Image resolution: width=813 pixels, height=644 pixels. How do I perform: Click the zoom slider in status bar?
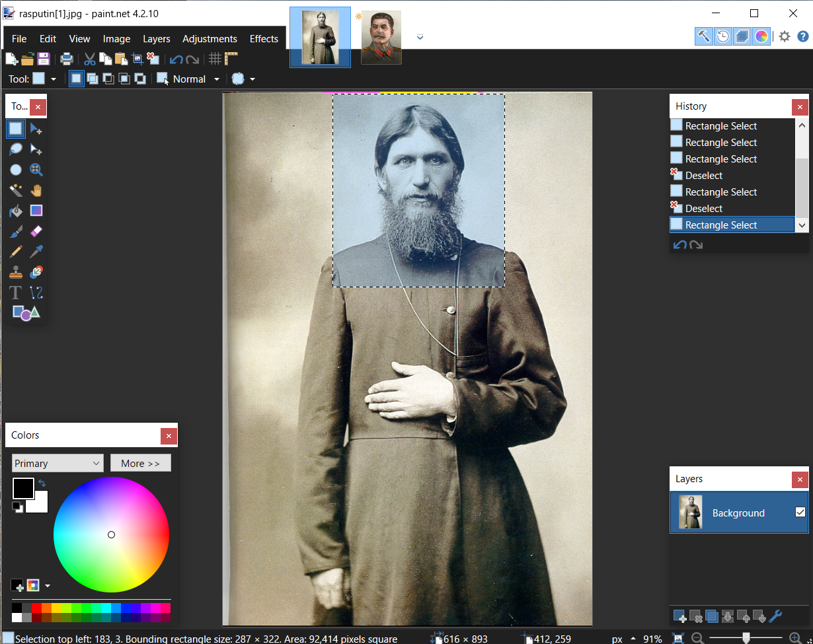(746, 638)
